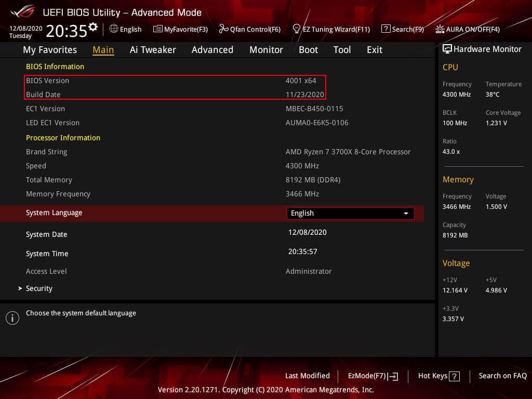Click the BCLK value 100 MHz

[x=455, y=123]
